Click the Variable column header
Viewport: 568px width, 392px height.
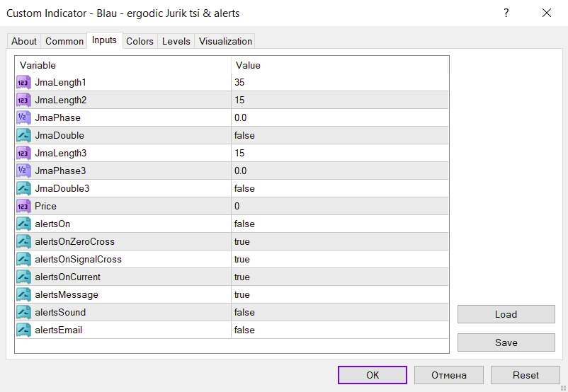[x=123, y=65]
